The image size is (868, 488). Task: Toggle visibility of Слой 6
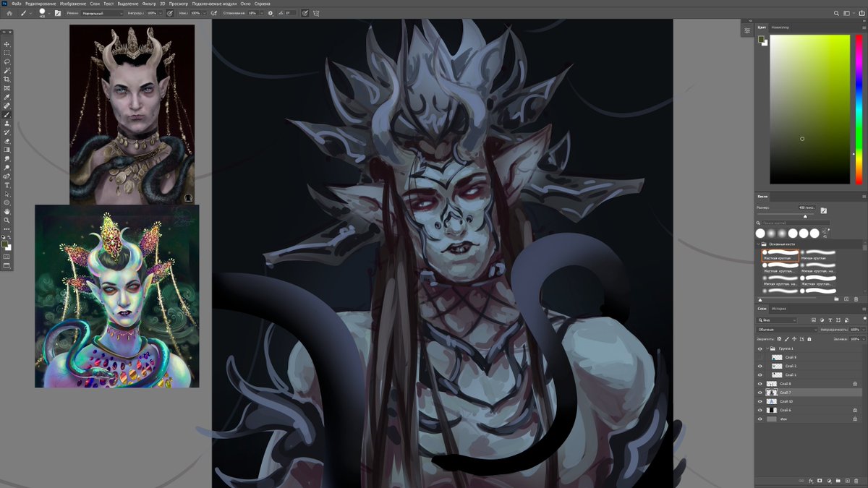click(759, 410)
